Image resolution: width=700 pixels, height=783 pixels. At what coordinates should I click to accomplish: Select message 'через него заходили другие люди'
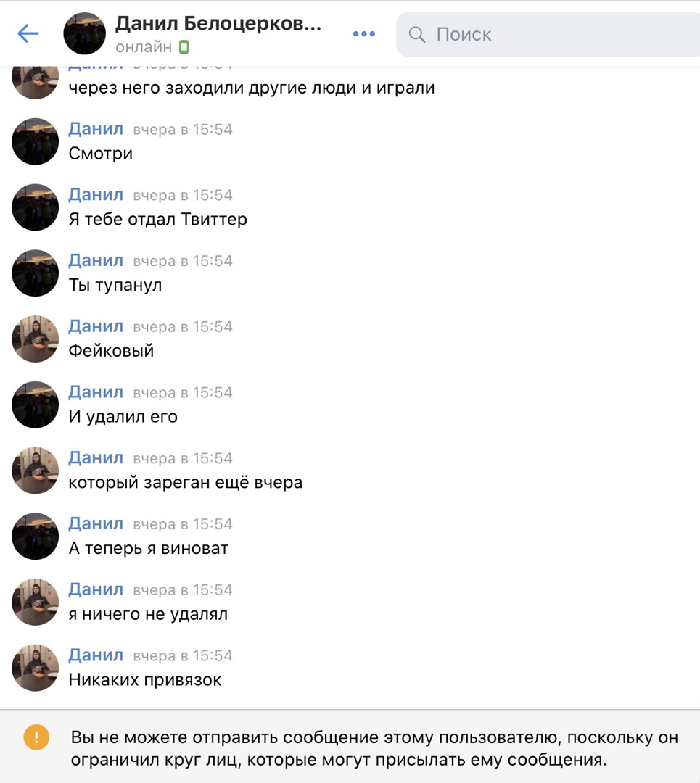[252, 88]
